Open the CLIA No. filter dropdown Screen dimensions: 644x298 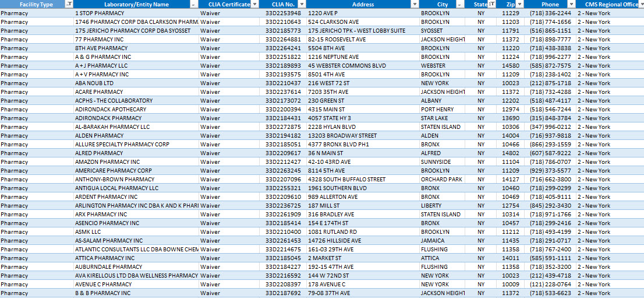point(302,4)
